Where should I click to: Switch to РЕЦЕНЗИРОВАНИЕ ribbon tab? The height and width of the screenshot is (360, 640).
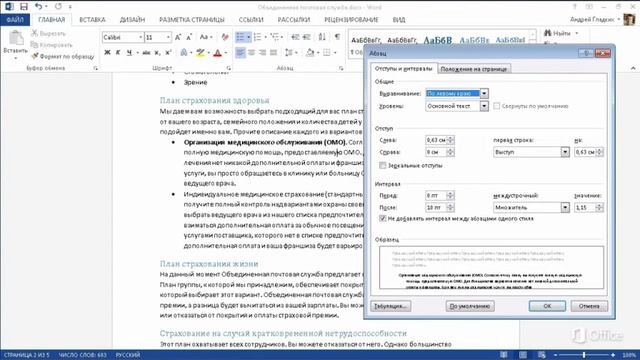pos(351,20)
